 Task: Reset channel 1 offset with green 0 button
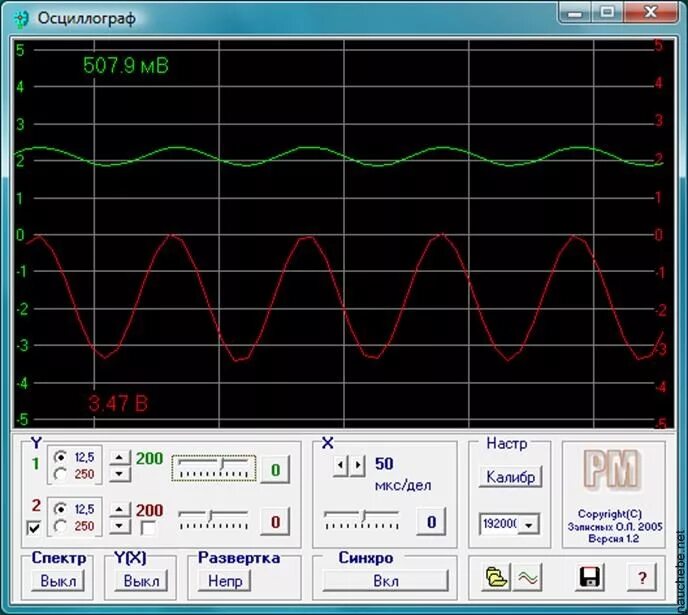pos(275,470)
